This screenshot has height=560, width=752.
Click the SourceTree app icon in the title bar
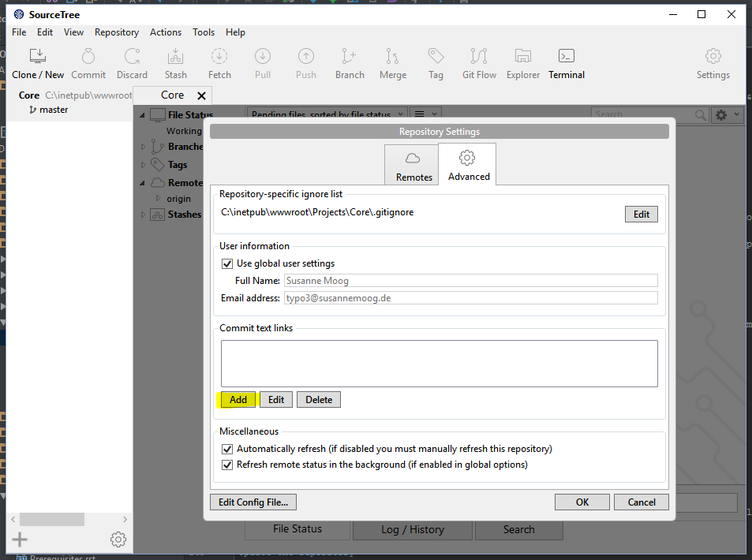click(19, 14)
